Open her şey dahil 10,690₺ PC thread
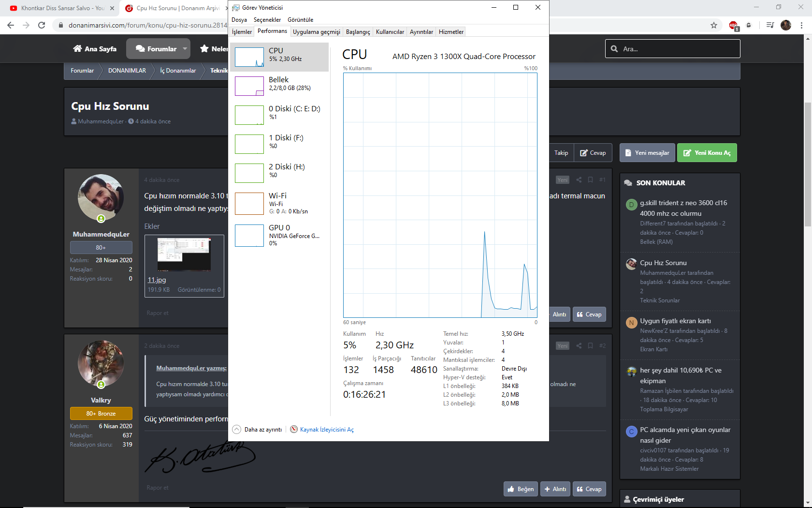The height and width of the screenshot is (508, 812). click(x=681, y=375)
